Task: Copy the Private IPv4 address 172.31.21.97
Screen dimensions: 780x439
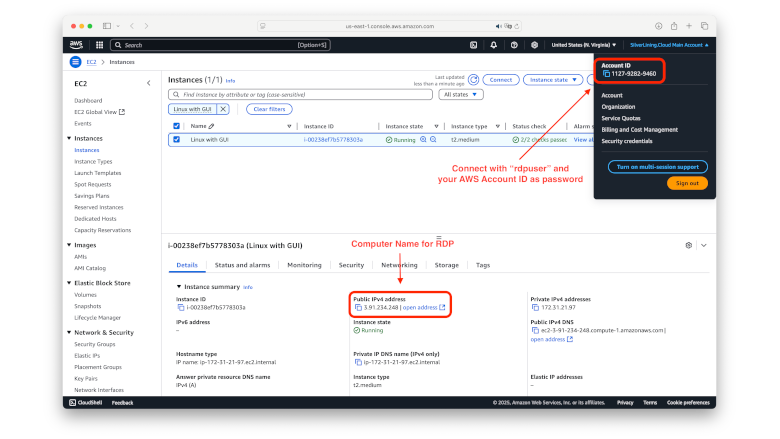Action: pyautogui.click(x=535, y=307)
